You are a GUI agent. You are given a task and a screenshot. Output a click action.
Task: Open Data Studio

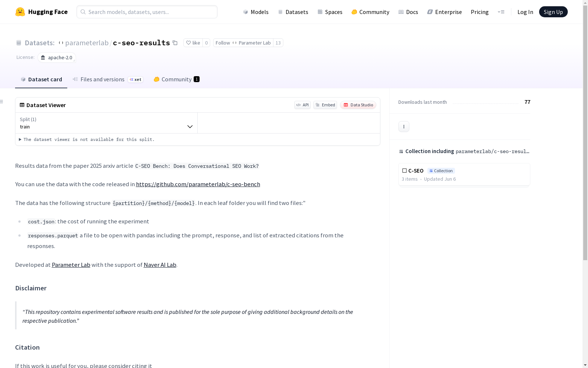(358, 105)
